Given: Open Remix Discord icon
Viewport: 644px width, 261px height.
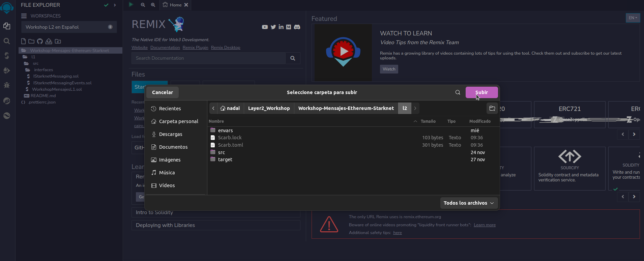Looking at the screenshot, I should click(x=297, y=27).
